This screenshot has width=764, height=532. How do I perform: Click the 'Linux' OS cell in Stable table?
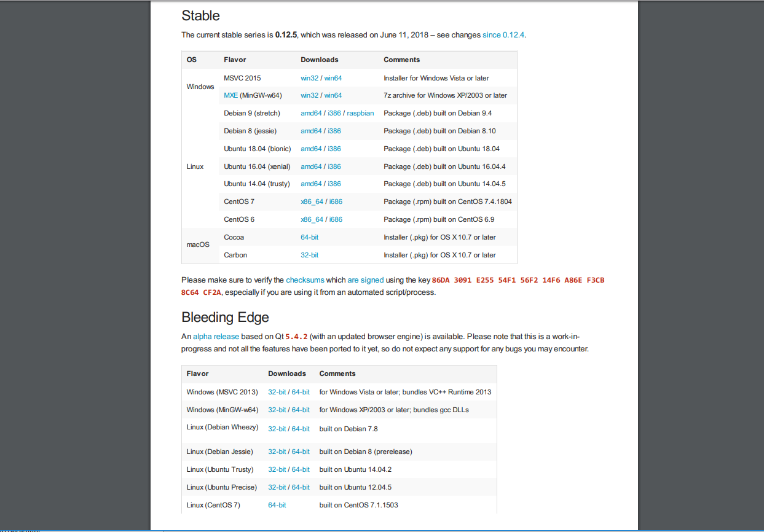click(195, 166)
